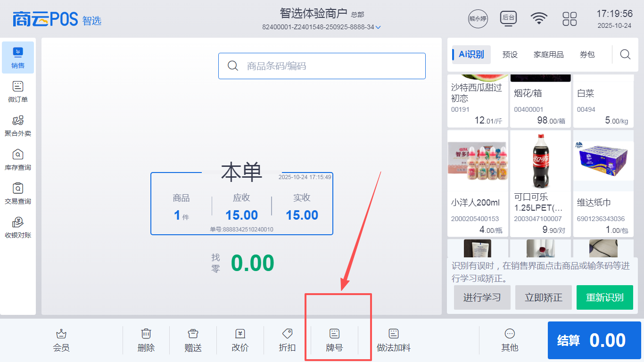The height and width of the screenshot is (362, 644).
Task: Click the 后台 backend icon
Action: pos(508,18)
